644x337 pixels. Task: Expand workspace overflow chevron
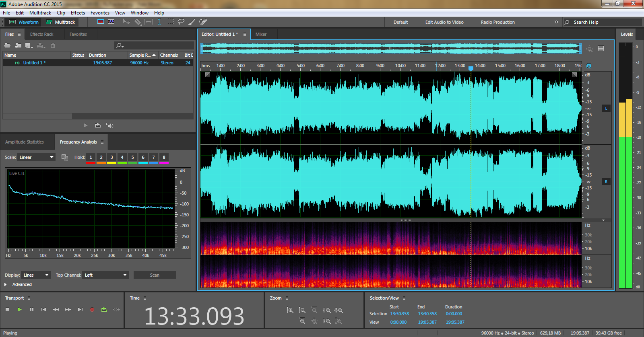(556, 22)
